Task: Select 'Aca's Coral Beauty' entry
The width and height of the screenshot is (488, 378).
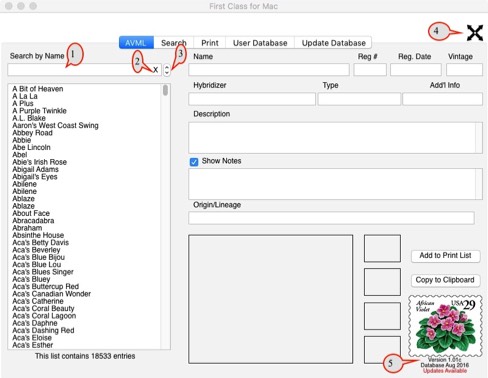Action: click(x=43, y=309)
